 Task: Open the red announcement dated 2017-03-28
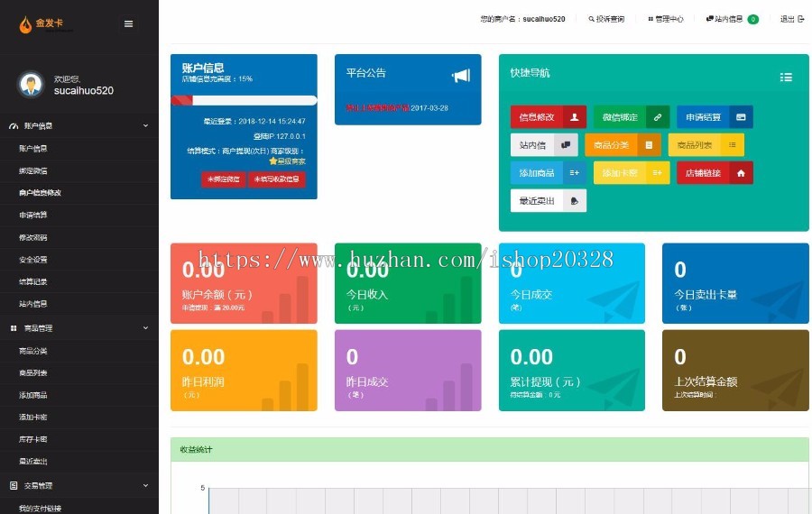coord(397,107)
